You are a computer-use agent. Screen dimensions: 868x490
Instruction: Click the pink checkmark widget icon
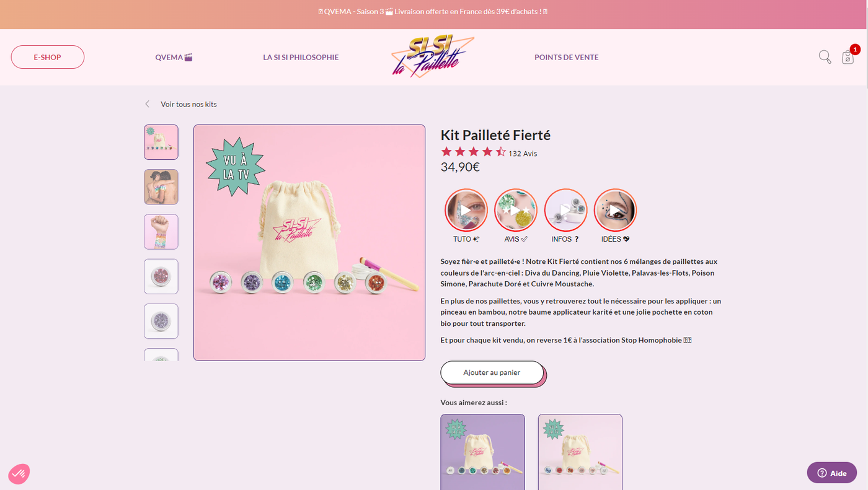[x=19, y=474]
